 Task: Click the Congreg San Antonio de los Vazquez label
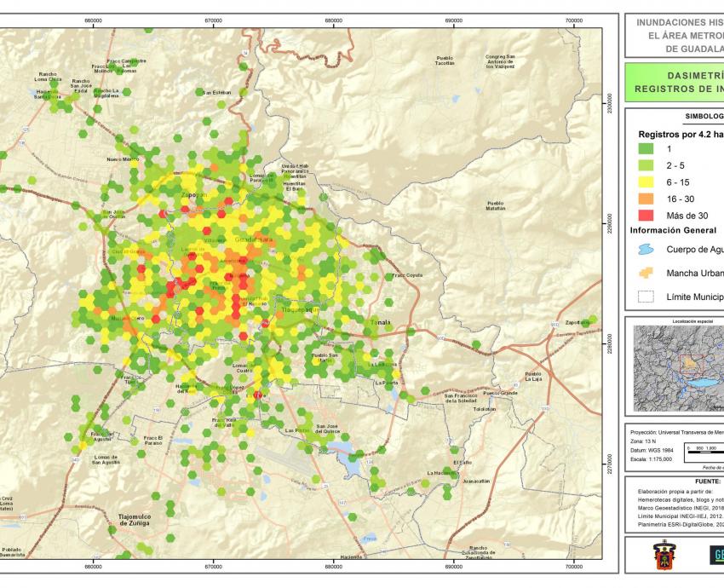pyautogui.click(x=500, y=61)
